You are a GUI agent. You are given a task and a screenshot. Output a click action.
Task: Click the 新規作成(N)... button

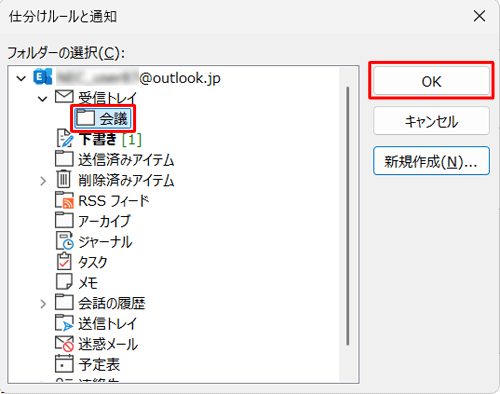coord(431,161)
